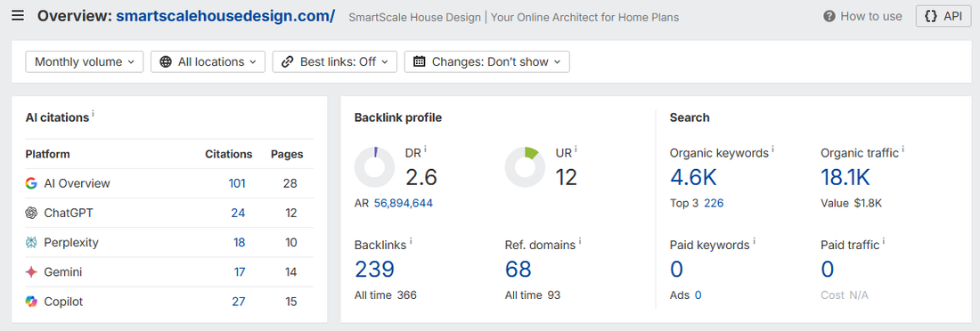
Task: Click the Paid keywords info icon
Action: pyautogui.click(x=754, y=242)
